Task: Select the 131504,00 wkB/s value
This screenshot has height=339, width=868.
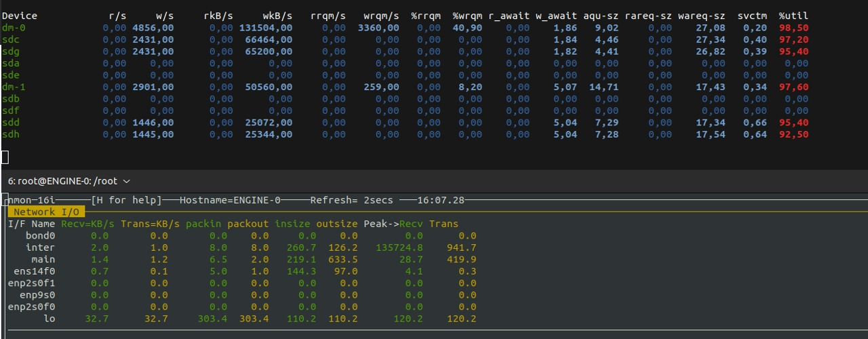Action: [266, 28]
